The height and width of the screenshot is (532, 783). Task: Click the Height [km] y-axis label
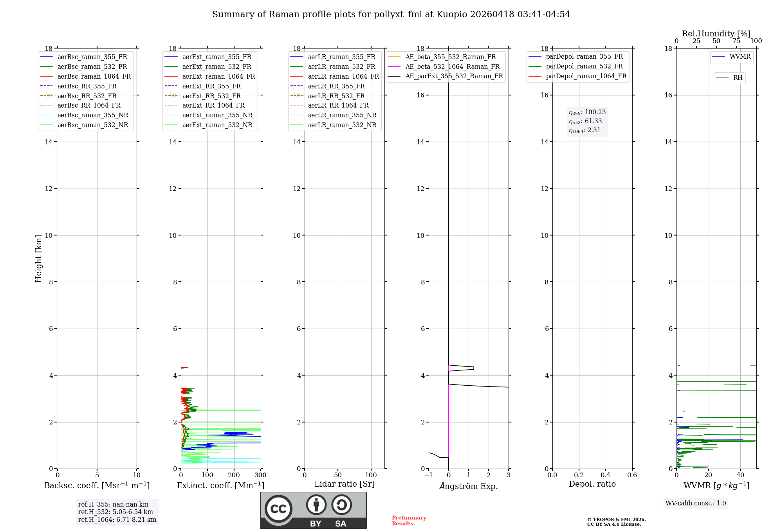click(38, 259)
